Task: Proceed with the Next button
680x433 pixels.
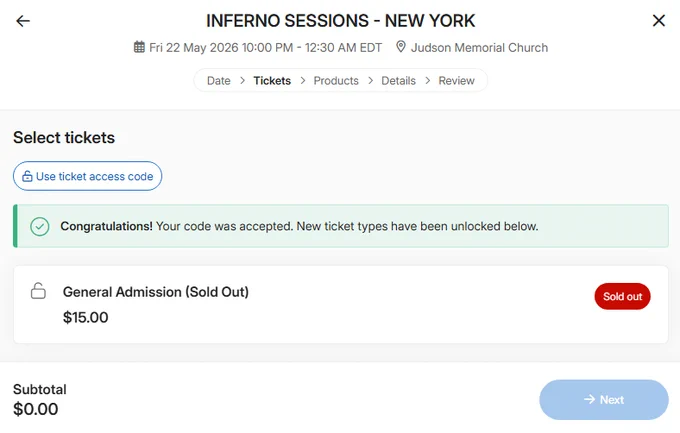Action: coord(604,400)
